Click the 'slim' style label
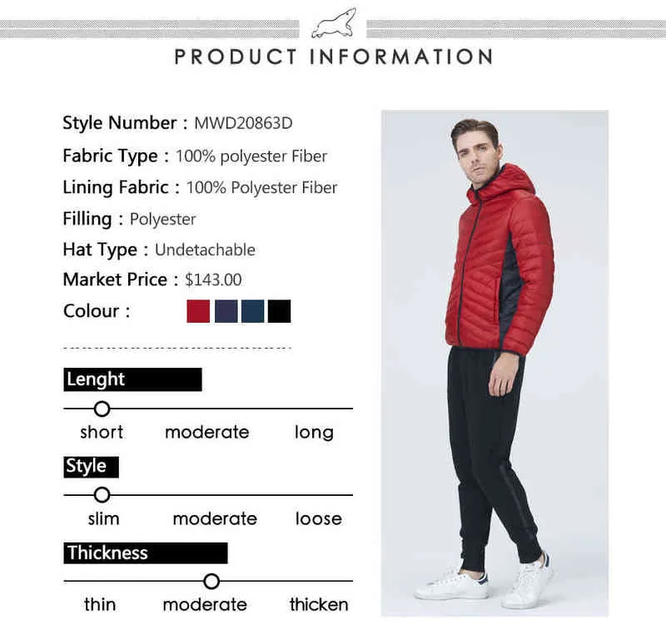666x644 pixels. tap(103, 518)
